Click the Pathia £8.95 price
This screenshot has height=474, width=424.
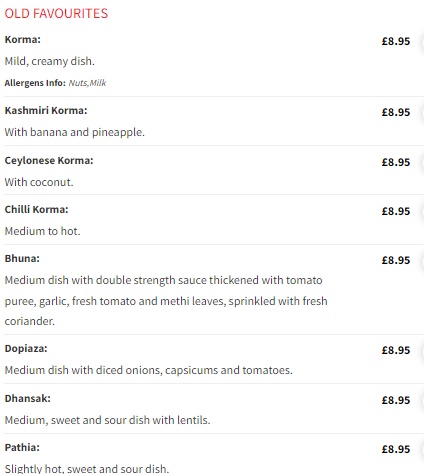[x=396, y=449]
